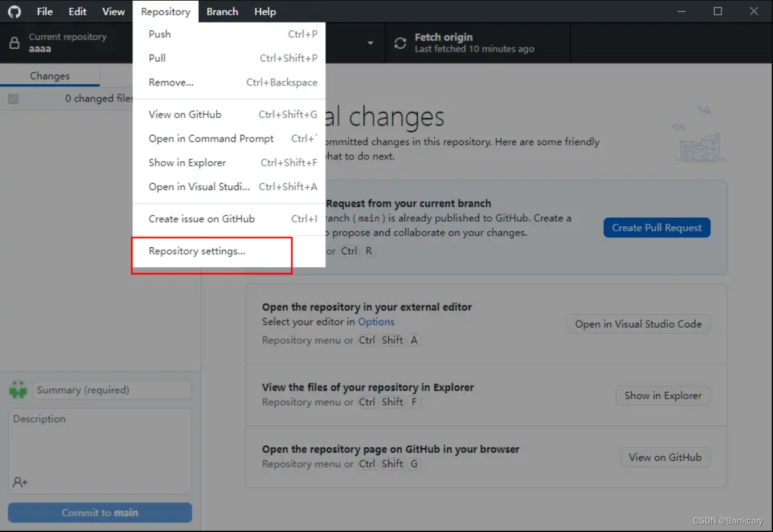Click the Summary (required) input field
The image size is (773, 532).
(111, 389)
